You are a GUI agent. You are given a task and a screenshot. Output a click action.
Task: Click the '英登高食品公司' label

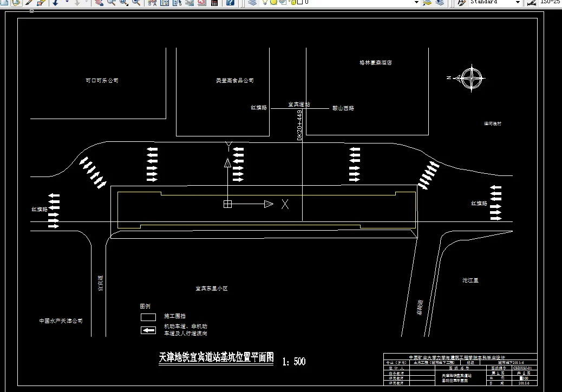(x=235, y=81)
